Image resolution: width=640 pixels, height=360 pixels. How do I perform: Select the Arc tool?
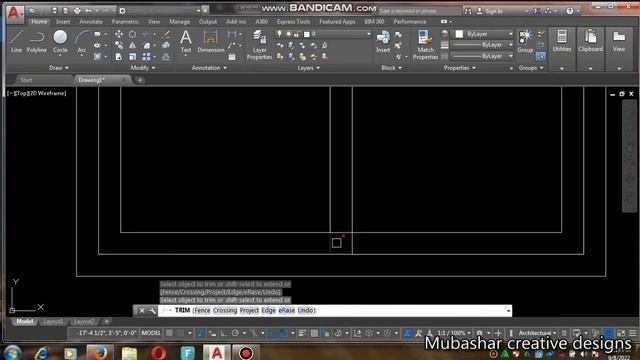click(x=82, y=42)
